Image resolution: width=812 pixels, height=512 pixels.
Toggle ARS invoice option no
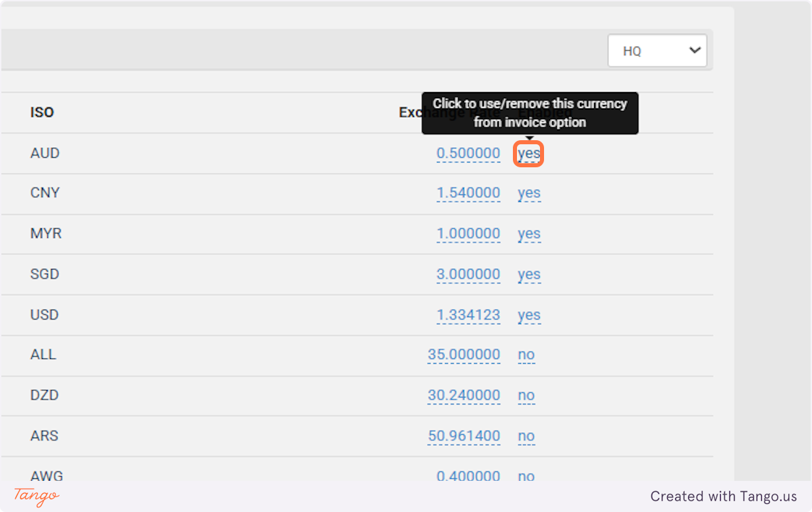pos(526,435)
